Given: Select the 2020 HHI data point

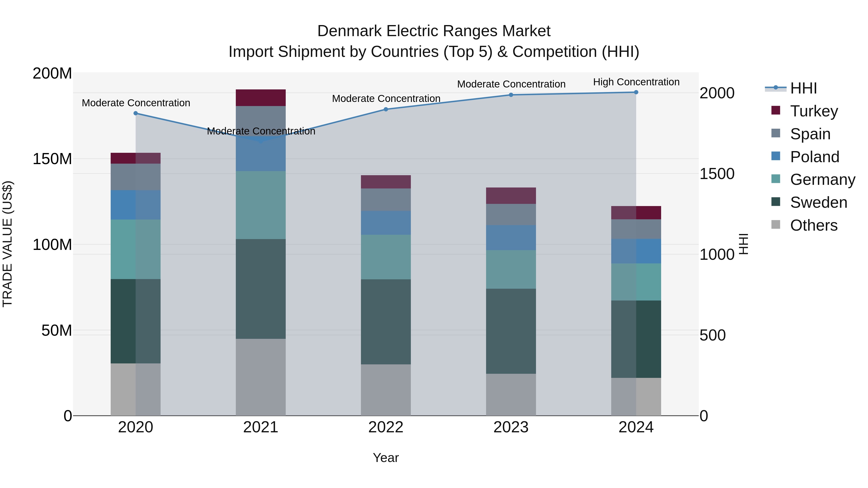Looking at the screenshot, I should (136, 113).
